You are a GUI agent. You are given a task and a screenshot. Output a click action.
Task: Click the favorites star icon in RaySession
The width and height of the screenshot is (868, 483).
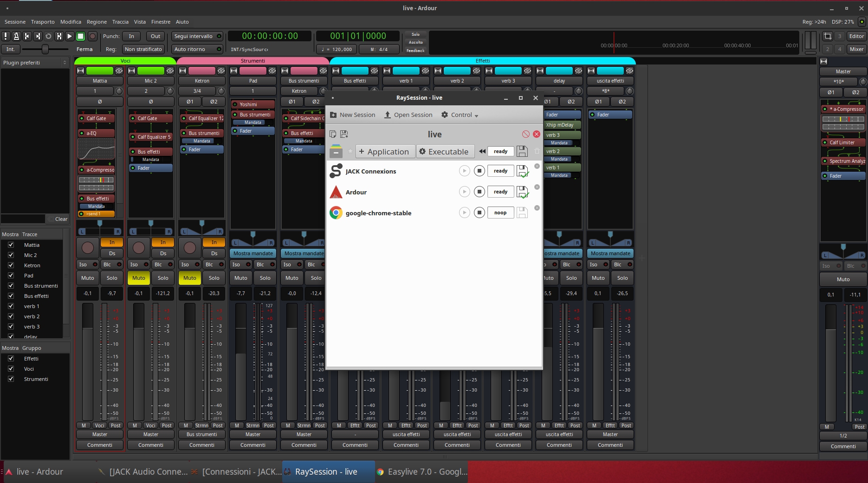tap(350, 151)
